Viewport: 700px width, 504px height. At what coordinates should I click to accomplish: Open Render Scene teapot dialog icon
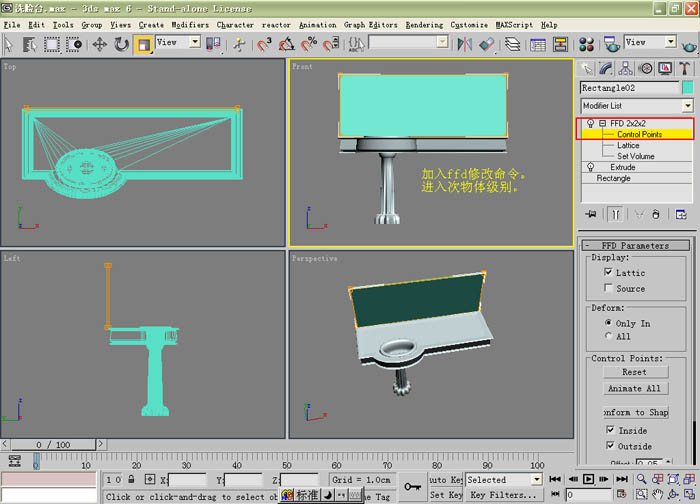[611, 44]
